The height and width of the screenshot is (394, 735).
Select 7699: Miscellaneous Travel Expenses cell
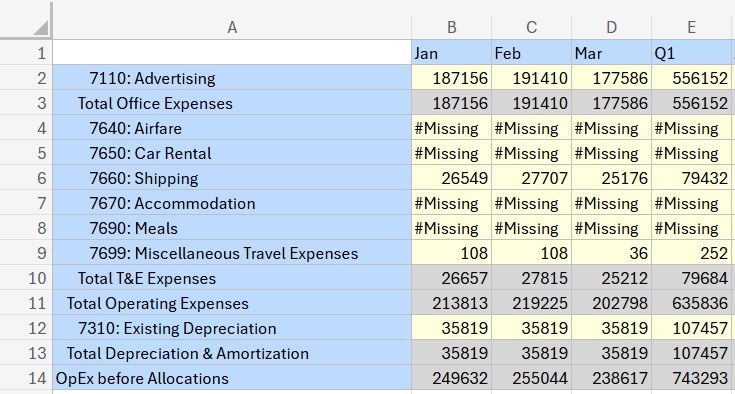point(232,253)
